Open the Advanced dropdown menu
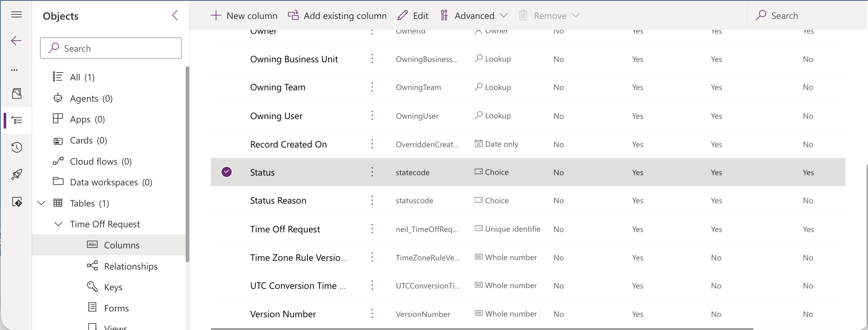This screenshot has width=868, height=330. (x=474, y=16)
